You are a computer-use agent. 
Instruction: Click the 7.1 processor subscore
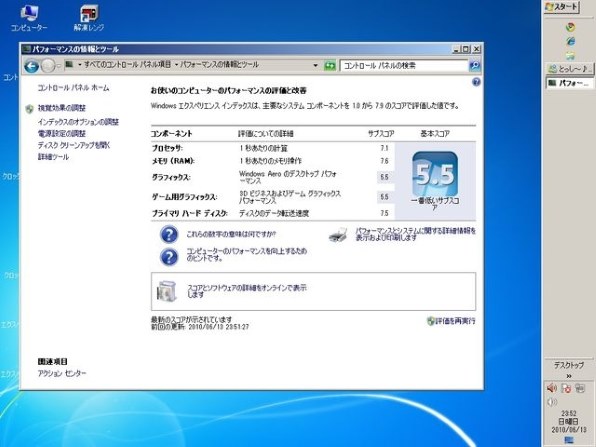pos(384,148)
